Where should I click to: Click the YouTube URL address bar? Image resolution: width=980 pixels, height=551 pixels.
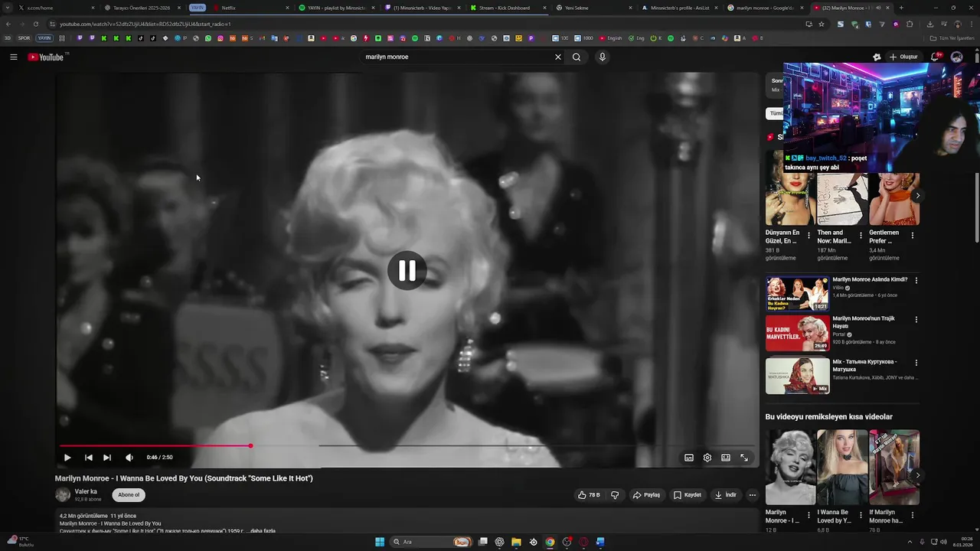click(x=421, y=24)
